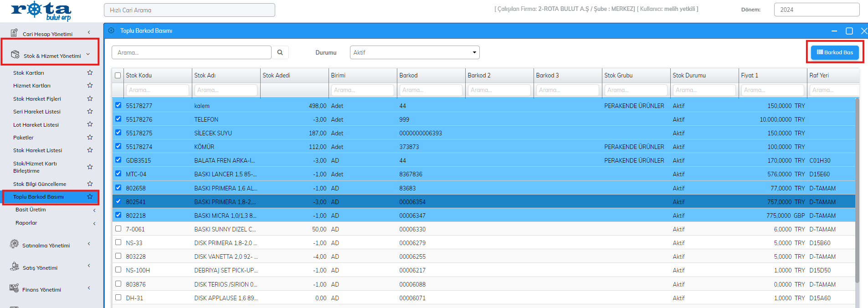The image size is (868, 308).
Task: Sort by Stok Grubu column header
Action: pos(618,76)
